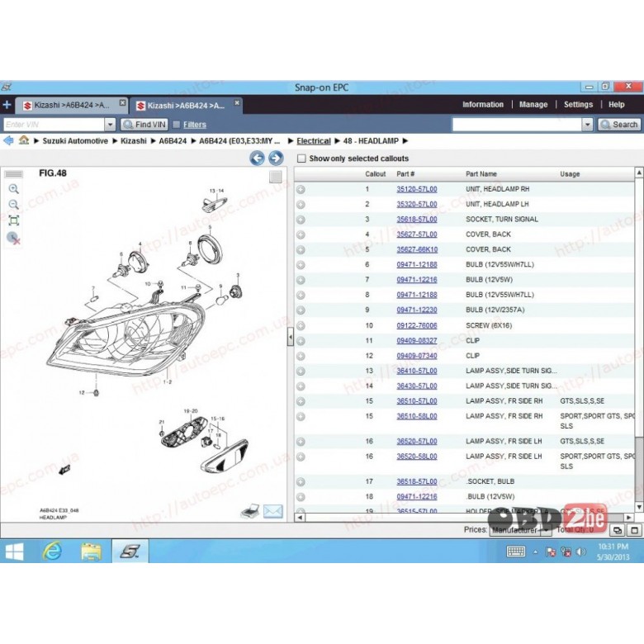Viewport: 644px width, 644px height.
Task: Open the Help menu
Action: tap(616, 104)
